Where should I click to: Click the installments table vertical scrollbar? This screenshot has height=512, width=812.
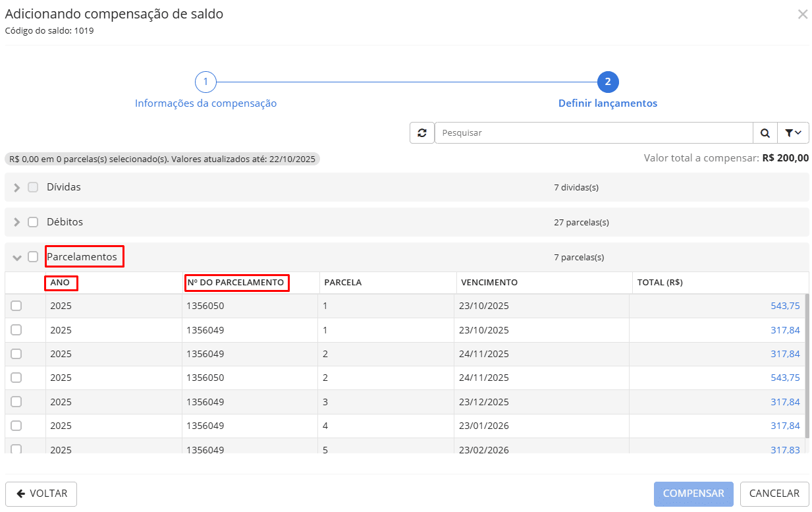[806, 366]
